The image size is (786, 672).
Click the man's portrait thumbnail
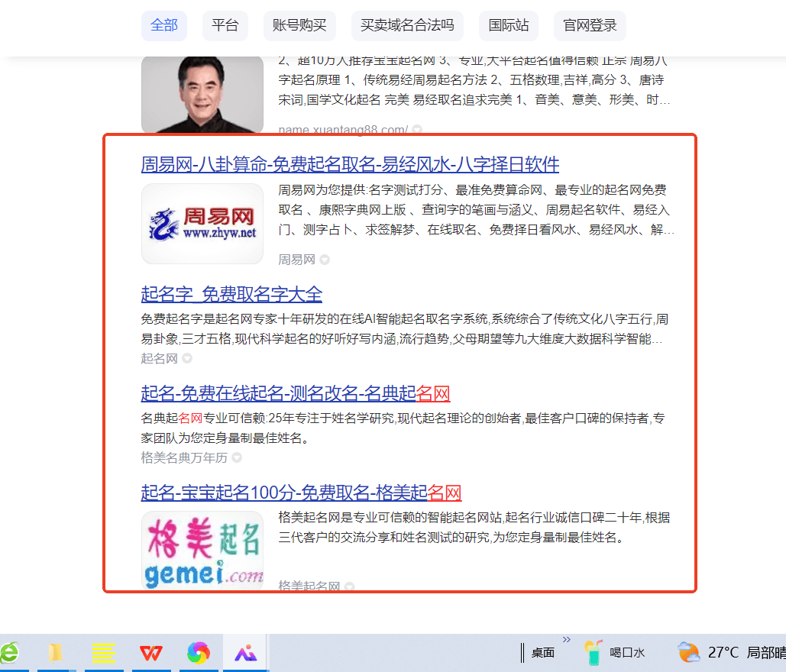pyautogui.click(x=202, y=95)
